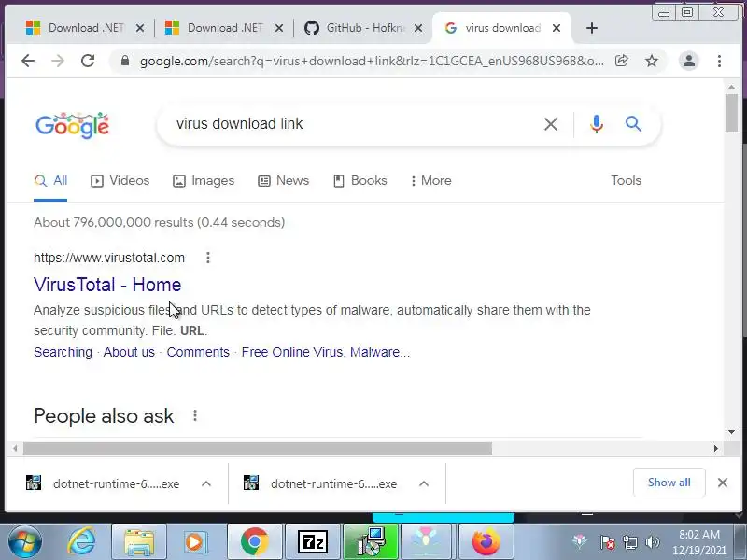Launch Windows Media Player from taskbar
747x560 pixels.
194,542
